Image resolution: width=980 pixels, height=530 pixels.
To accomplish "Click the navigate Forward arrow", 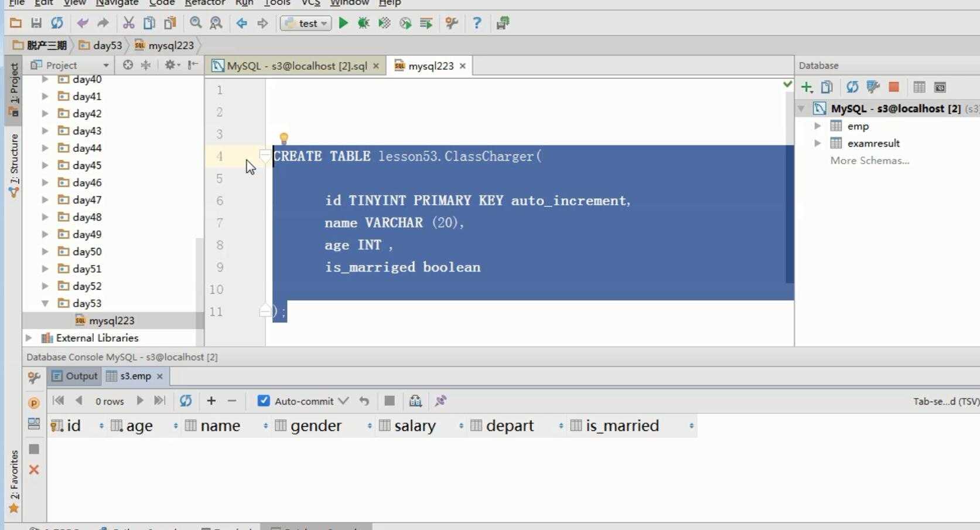I will [x=262, y=23].
